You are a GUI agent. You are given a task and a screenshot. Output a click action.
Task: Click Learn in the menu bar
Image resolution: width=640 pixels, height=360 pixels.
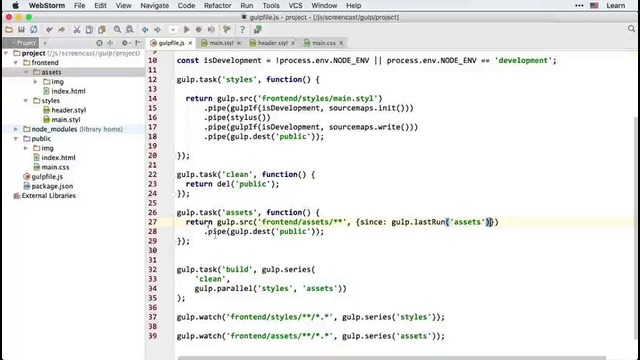tap(616, 6)
